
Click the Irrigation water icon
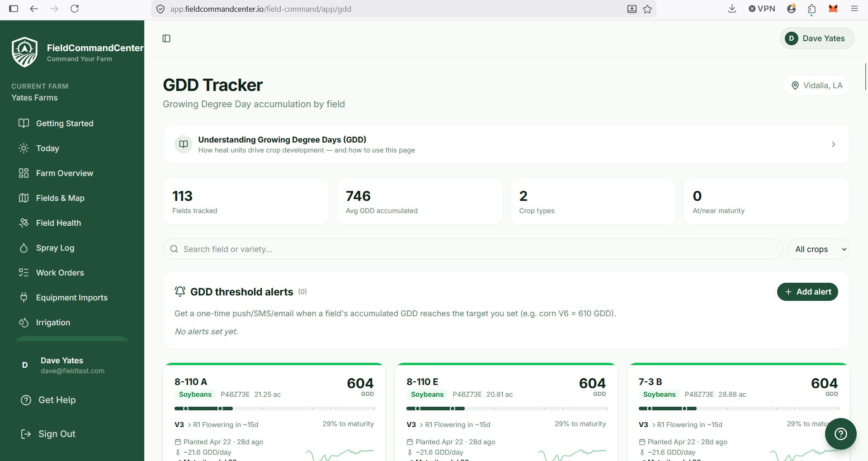(x=24, y=322)
